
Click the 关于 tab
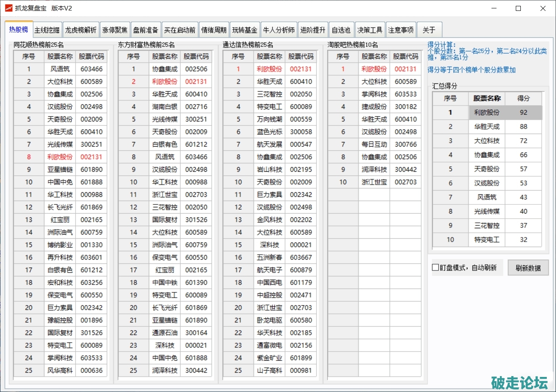click(429, 30)
